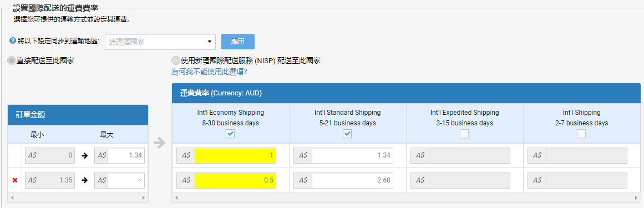Select the NISP 配送至此國家 radio option
The width and height of the screenshot is (644, 208).
tap(175, 61)
